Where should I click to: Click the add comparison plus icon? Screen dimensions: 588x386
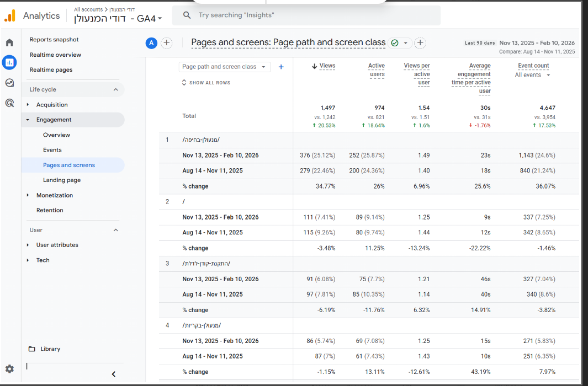click(166, 43)
